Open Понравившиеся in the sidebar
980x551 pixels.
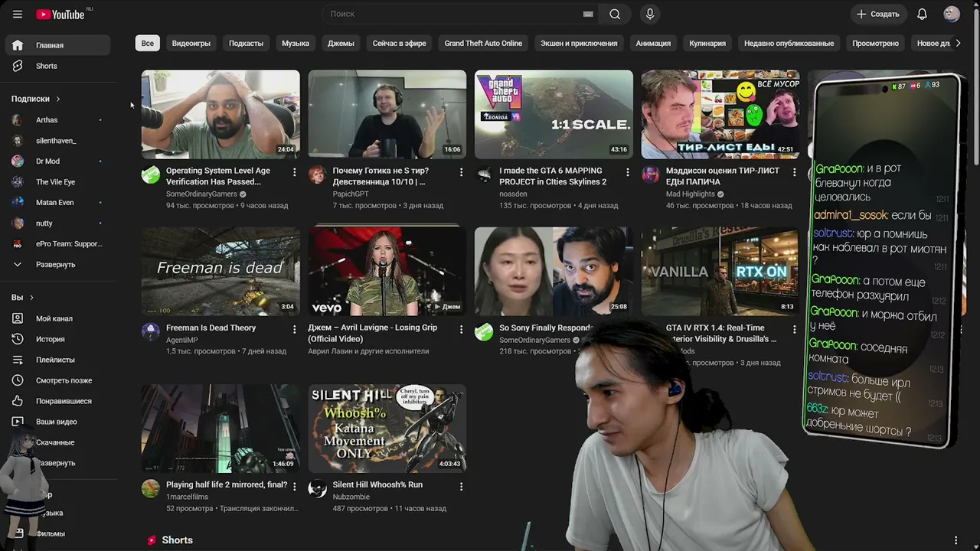[x=57, y=401]
